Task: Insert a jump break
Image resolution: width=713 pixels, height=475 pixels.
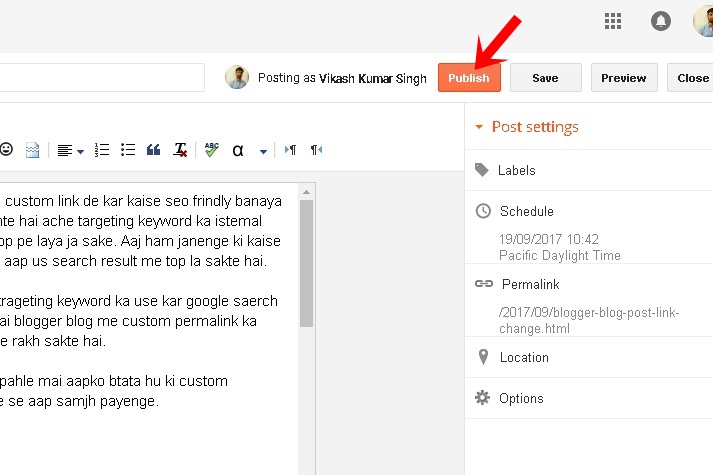Action: pyautogui.click(x=32, y=150)
